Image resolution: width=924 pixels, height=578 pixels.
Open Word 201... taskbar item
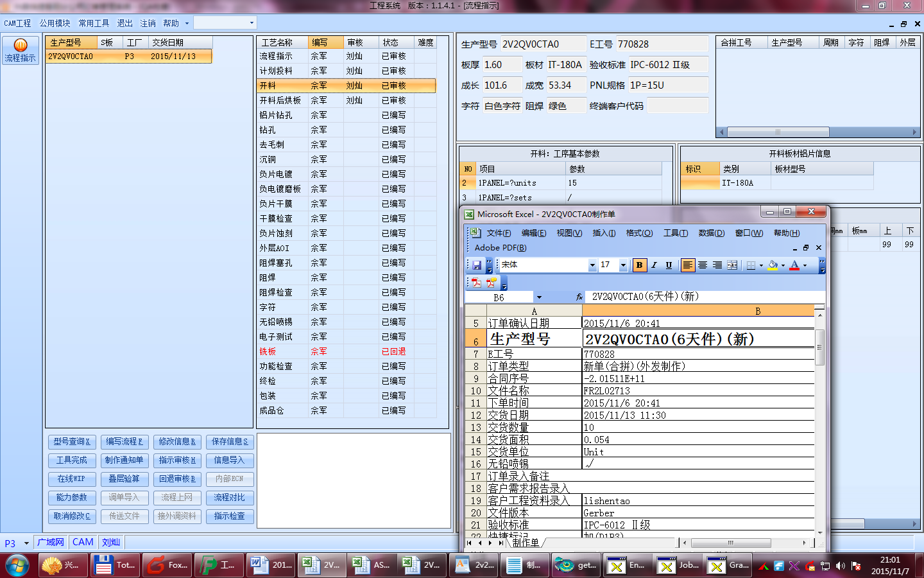[271, 565]
